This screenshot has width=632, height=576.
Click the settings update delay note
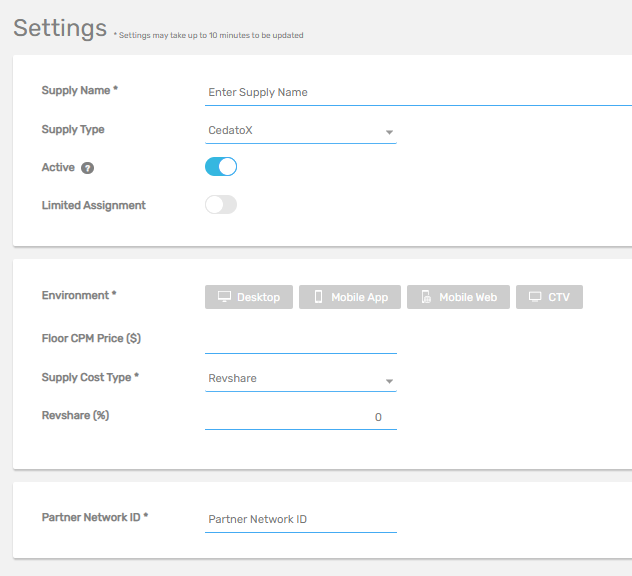pos(208,35)
